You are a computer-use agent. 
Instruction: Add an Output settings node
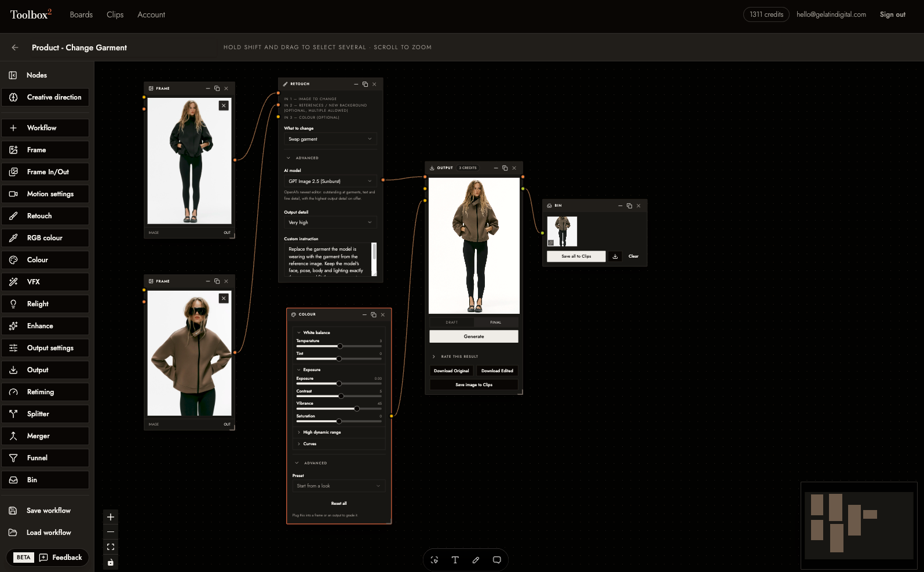(x=45, y=348)
